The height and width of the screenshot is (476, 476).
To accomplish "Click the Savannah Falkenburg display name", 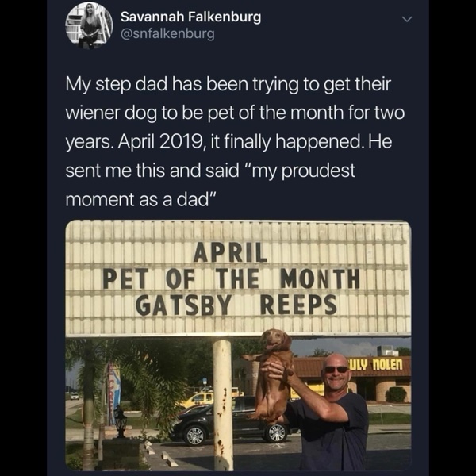I will pyautogui.click(x=190, y=17).
